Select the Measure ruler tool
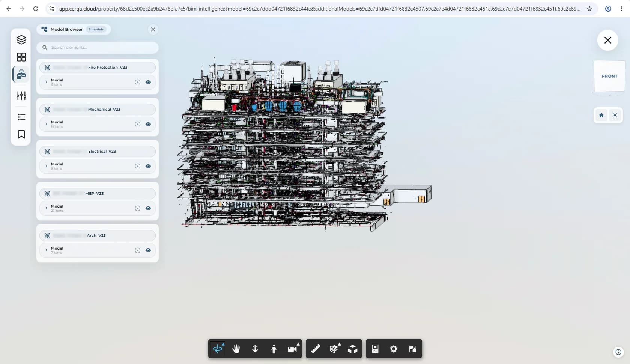The image size is (630, 364). (316, 349)
